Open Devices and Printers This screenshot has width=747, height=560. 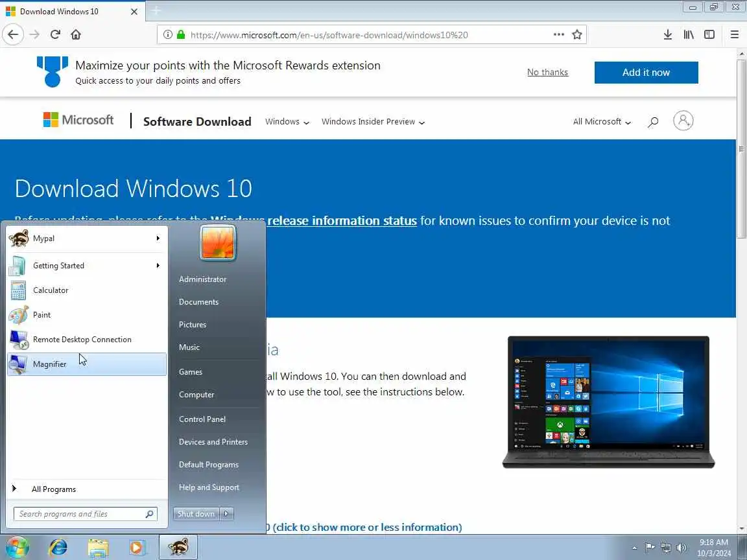(x=213, y=442)
